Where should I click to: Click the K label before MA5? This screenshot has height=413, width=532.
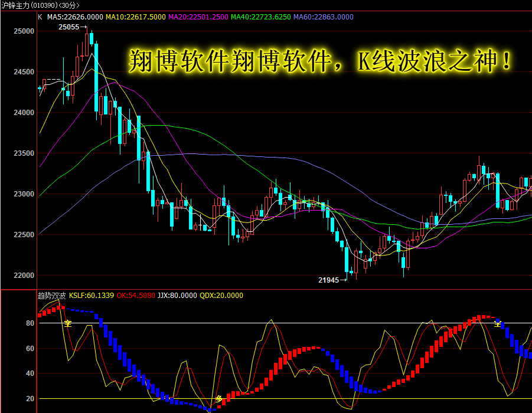(x=40, y=17)
